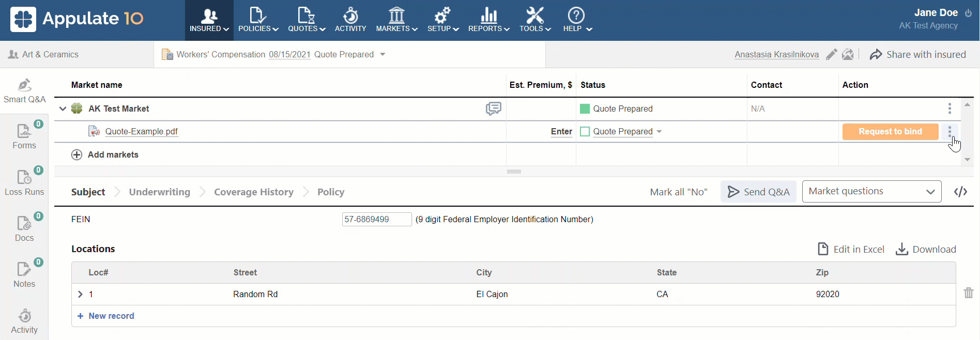The image size is (980, 340).
Task: Switch to Subject tab
Action: click(88, 192)
